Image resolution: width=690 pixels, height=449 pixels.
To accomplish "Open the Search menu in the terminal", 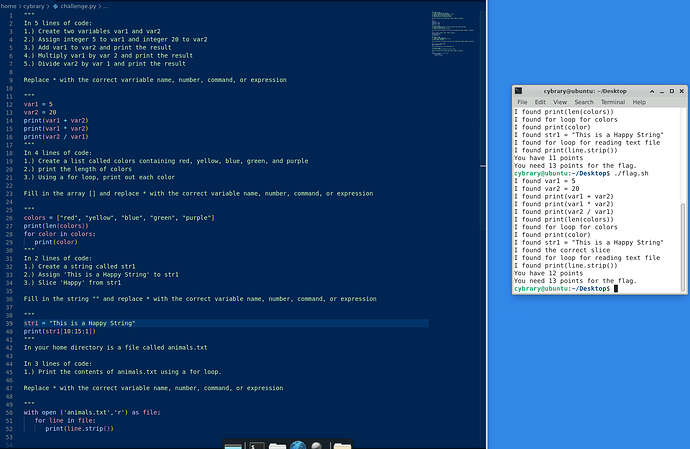I will pos(584,102).
